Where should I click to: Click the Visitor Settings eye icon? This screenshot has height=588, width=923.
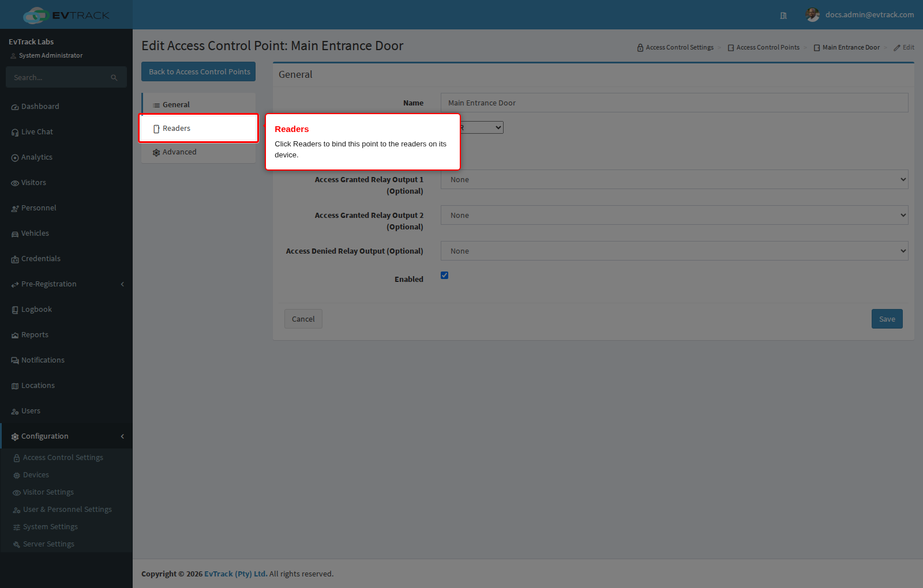pyautogui.click(x=17, y=493)
